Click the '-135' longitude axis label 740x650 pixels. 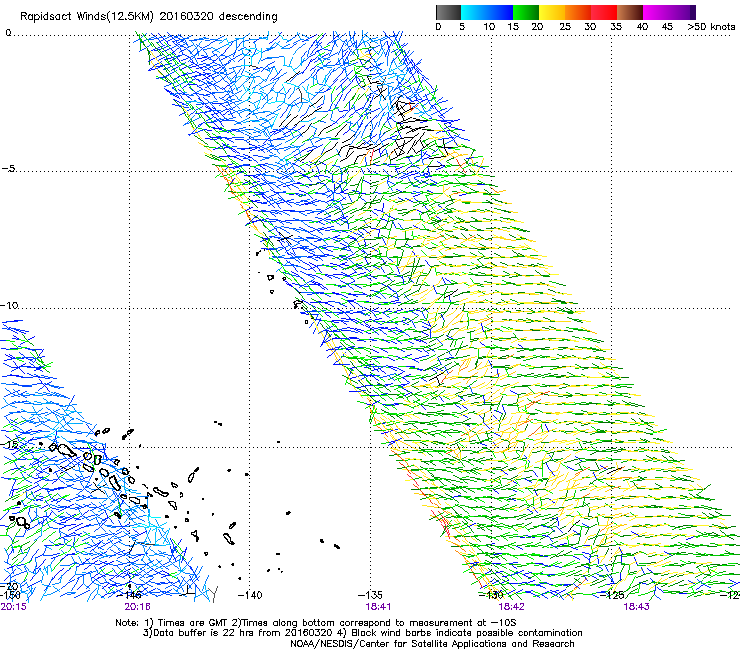tap(370, 595)
